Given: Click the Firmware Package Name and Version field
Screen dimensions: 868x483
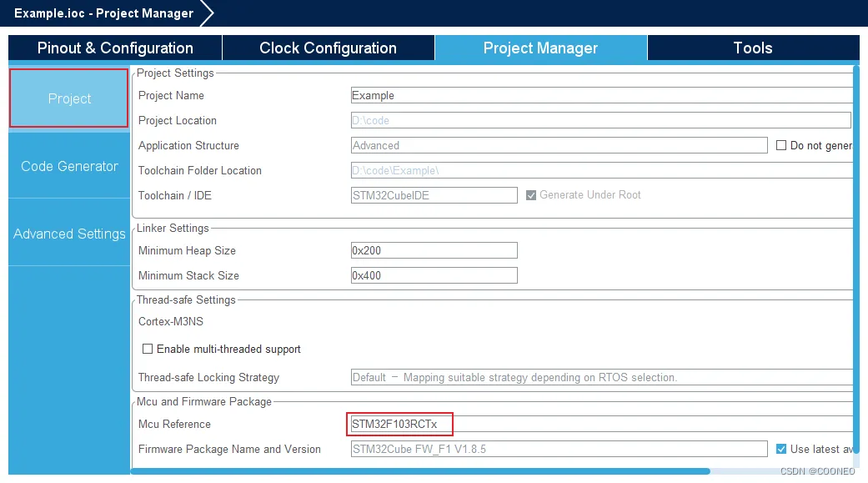Looking at the screenshot, I should click(x=559, y=449).
